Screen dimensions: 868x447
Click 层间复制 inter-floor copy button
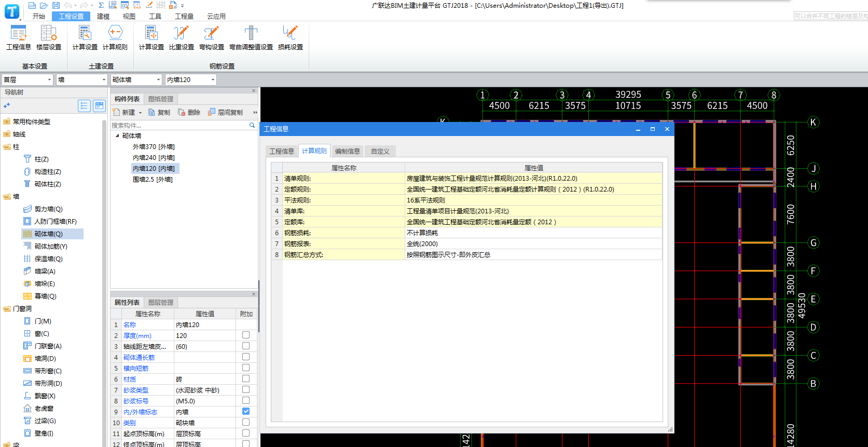click(225, 112)
